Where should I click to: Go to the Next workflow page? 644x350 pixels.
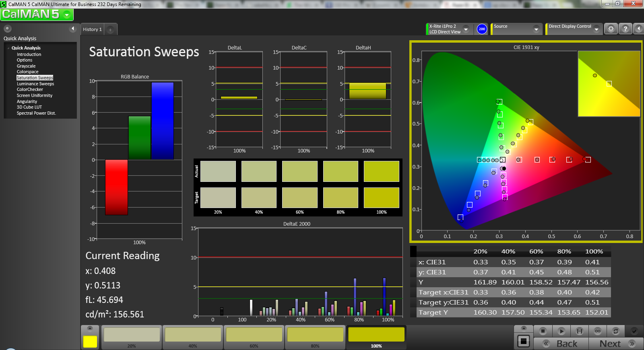616,344
